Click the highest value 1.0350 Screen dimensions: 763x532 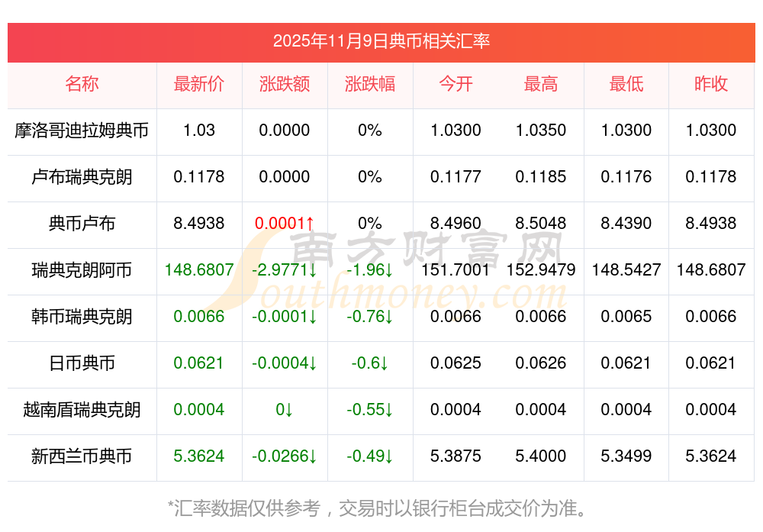(x=541, y=131)
